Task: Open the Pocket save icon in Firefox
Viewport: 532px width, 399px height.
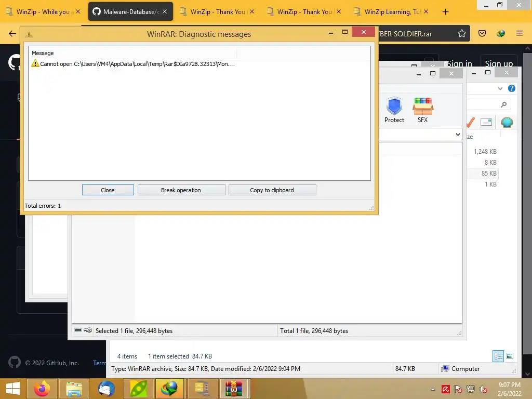Action: click(482, 33)
